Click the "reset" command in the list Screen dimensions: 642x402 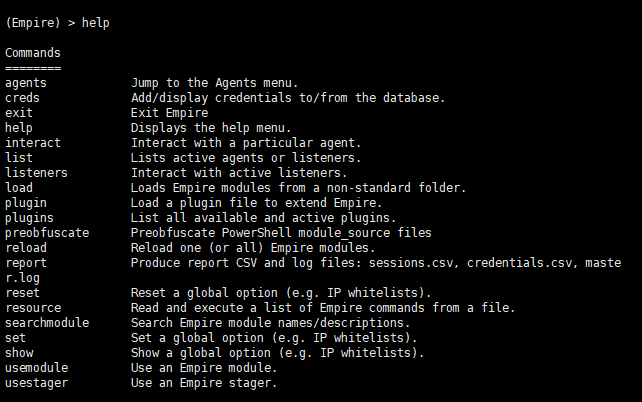(22, 292)
